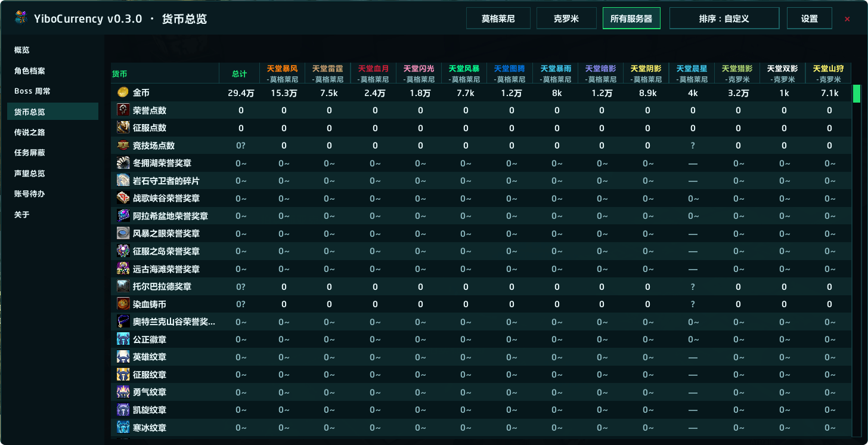Screen dimensions: 868x445
Task: Select 账号待办 in the sidebar
Action: pos(52,194)
